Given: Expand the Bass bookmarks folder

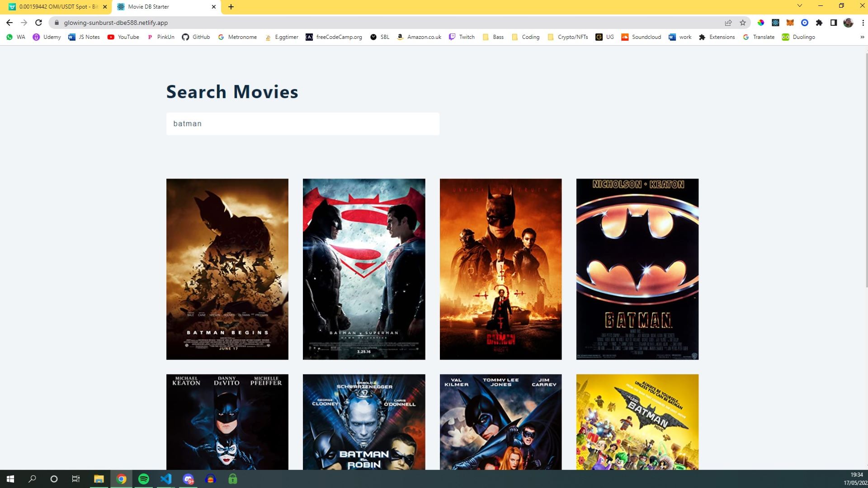Looking at the screenshot, I should click(x=493, y=37).
